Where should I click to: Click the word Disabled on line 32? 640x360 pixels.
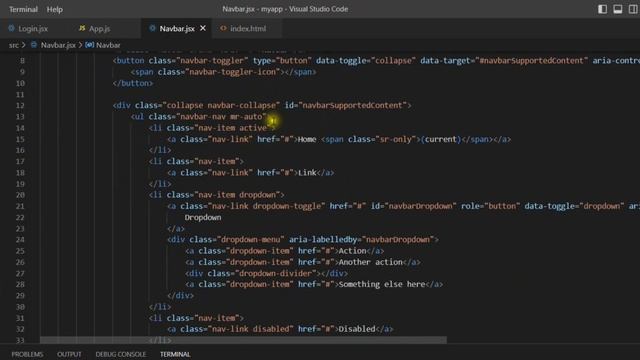click(357, 329)
